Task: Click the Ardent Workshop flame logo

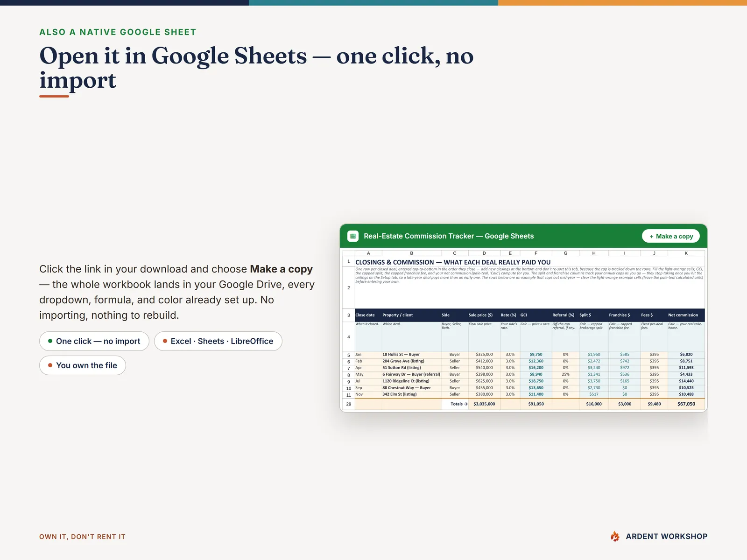Action: [615, 536]
